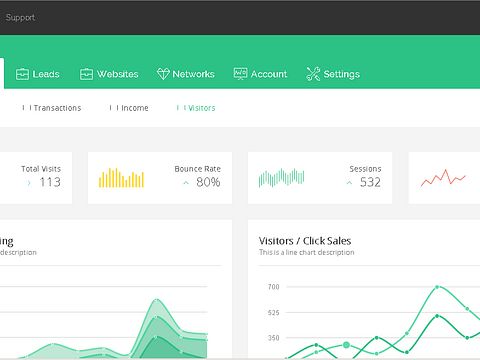Click the Websites briefcase icon

[86, 74]
